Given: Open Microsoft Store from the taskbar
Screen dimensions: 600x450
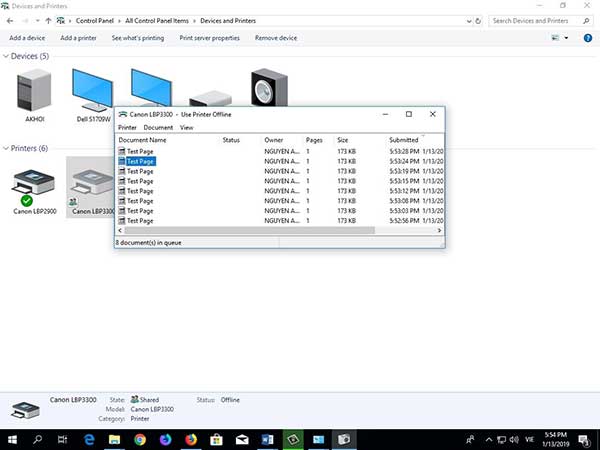Looking at the screenshot, I should (x=216, y=440).
